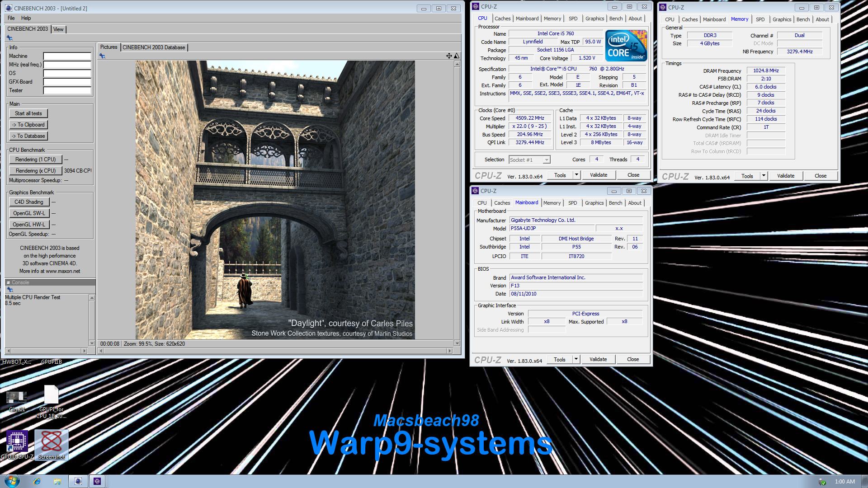
Task: Open the Help menu in CINEBENCH
Action: point(26,18)
